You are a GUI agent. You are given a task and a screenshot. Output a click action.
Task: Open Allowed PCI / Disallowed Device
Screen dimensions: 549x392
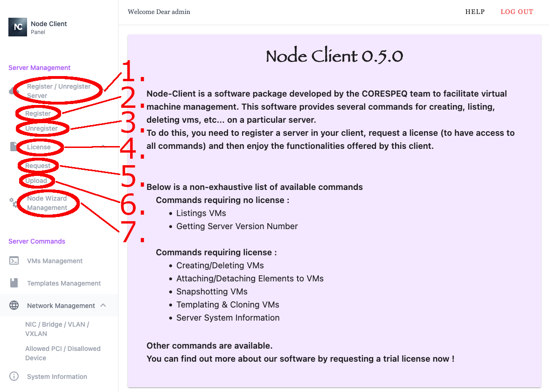pyautogui.click(x=63, y=353)
